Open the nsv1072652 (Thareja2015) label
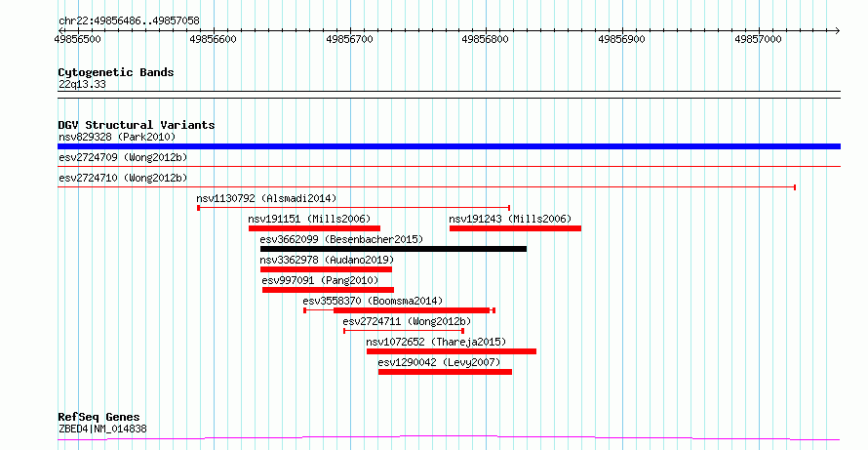The width and height of the screenshot is (868, 450). 436,342
